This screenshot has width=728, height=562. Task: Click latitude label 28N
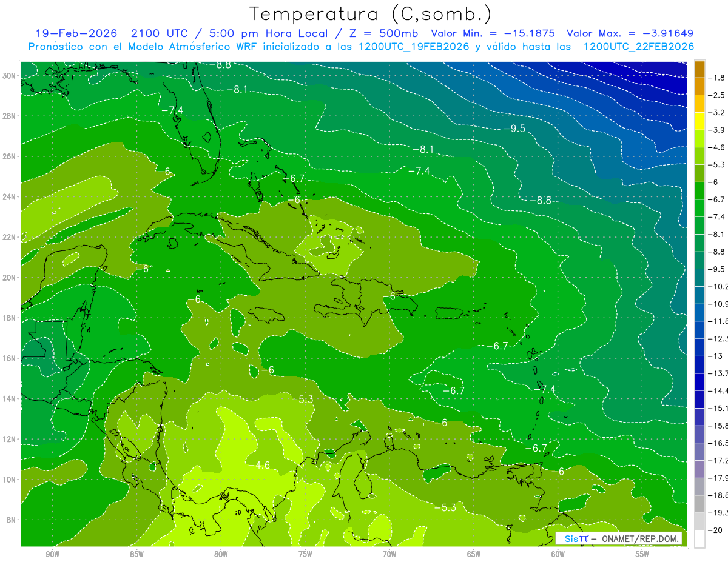pyautogui.click(x=9, y=116)
